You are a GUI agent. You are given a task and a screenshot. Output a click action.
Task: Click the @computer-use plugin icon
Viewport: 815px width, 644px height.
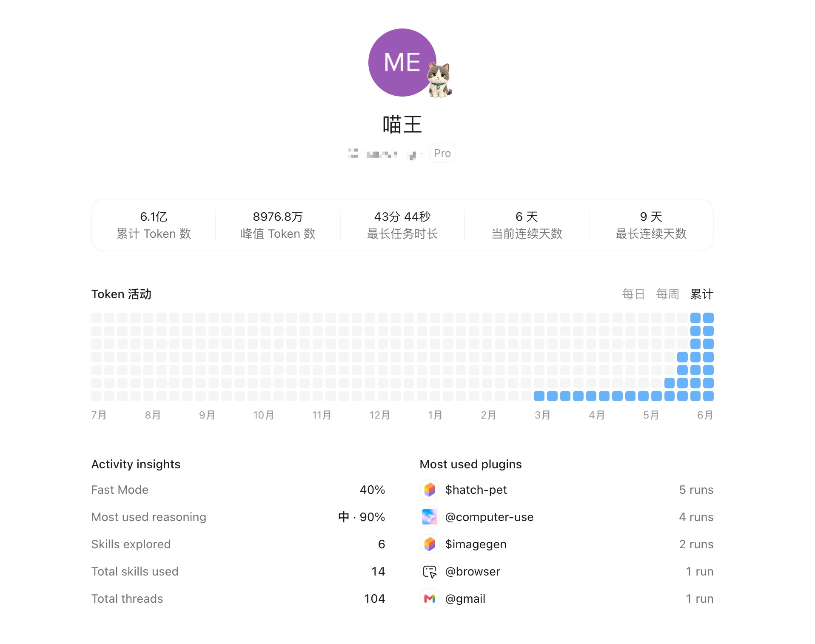[430, 517]
